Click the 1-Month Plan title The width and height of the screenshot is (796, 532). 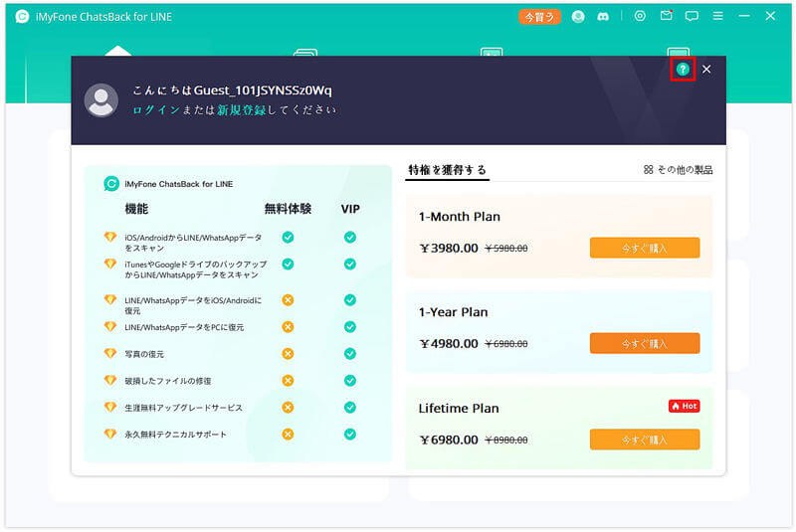click(x=459, y=217)
